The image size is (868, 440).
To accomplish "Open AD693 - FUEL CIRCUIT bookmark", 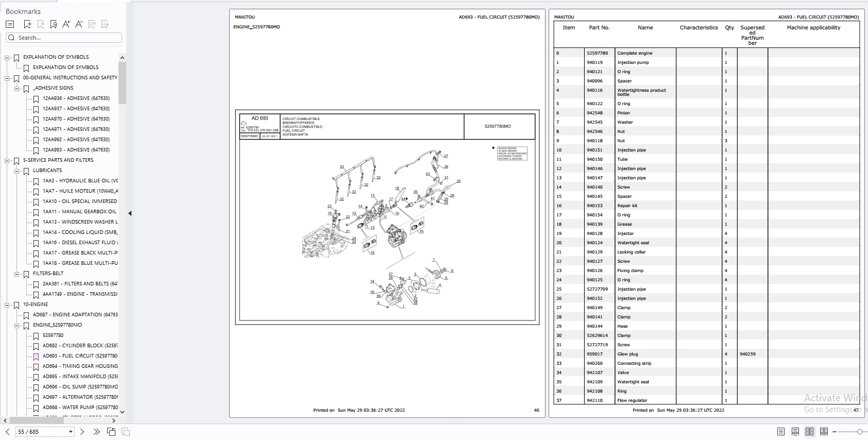I will point(80,356).
